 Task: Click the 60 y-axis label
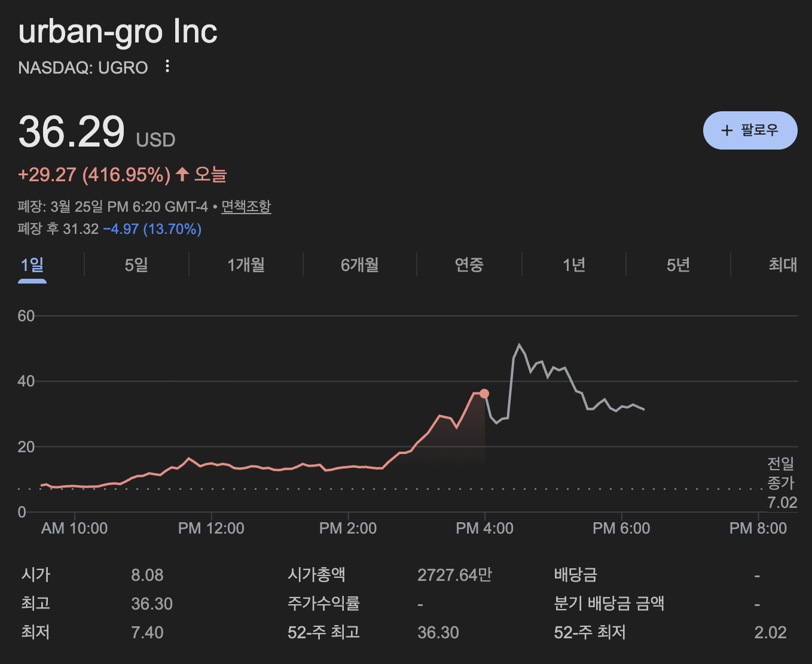(26, 316)
